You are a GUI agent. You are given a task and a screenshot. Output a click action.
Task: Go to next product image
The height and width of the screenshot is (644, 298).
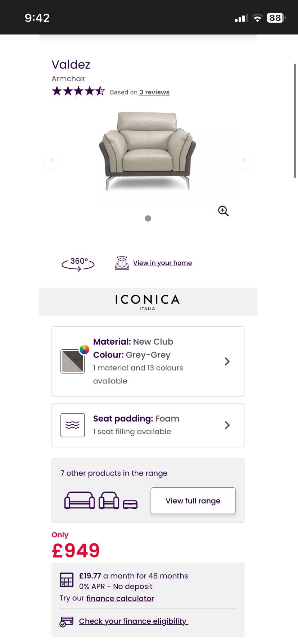[x=244, y=160]
